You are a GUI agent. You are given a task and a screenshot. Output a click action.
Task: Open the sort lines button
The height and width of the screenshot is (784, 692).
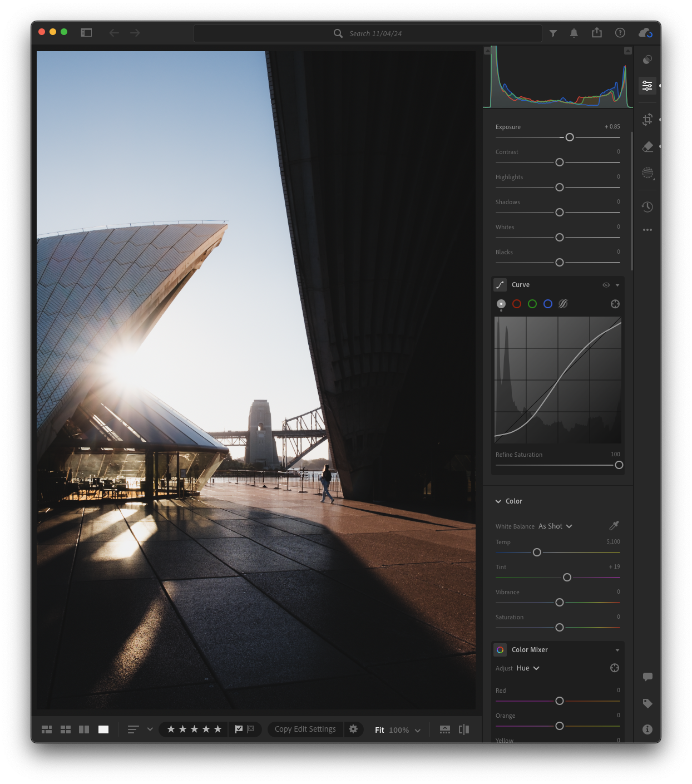[x=133, y=729]
